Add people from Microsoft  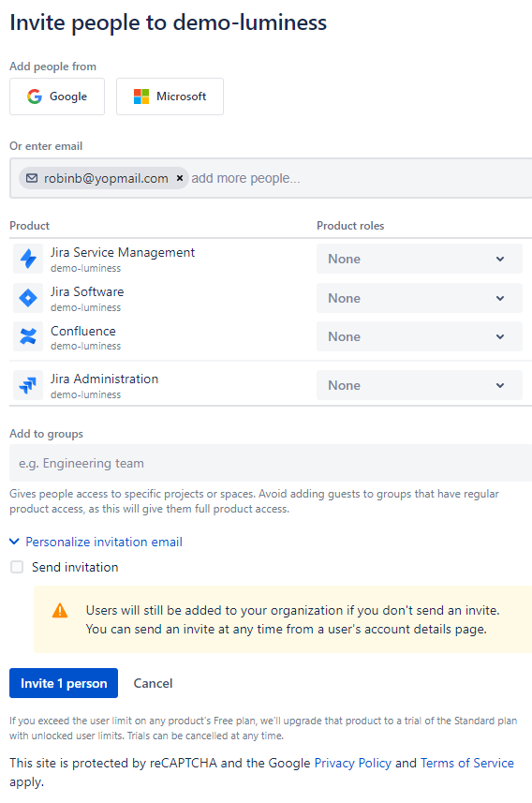(x=170, y=97)
